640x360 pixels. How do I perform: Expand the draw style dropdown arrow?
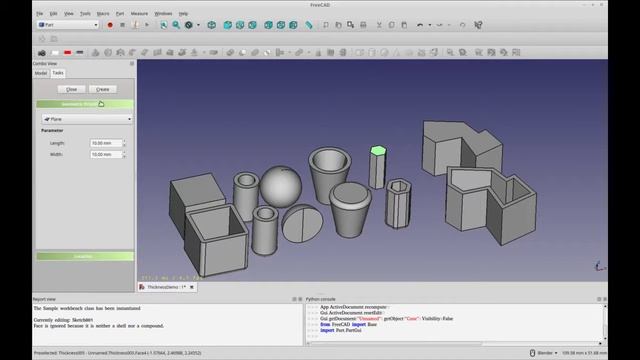click(198, 25)
